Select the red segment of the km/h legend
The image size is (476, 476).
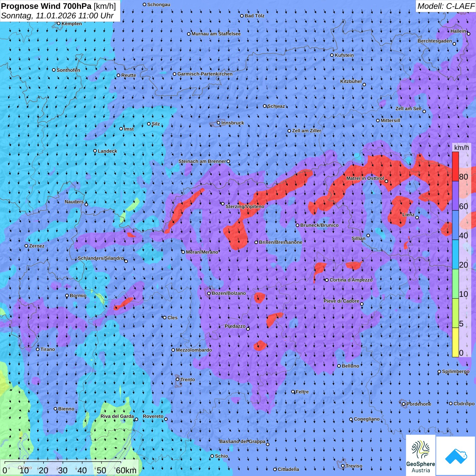click(x=455, y=166)
